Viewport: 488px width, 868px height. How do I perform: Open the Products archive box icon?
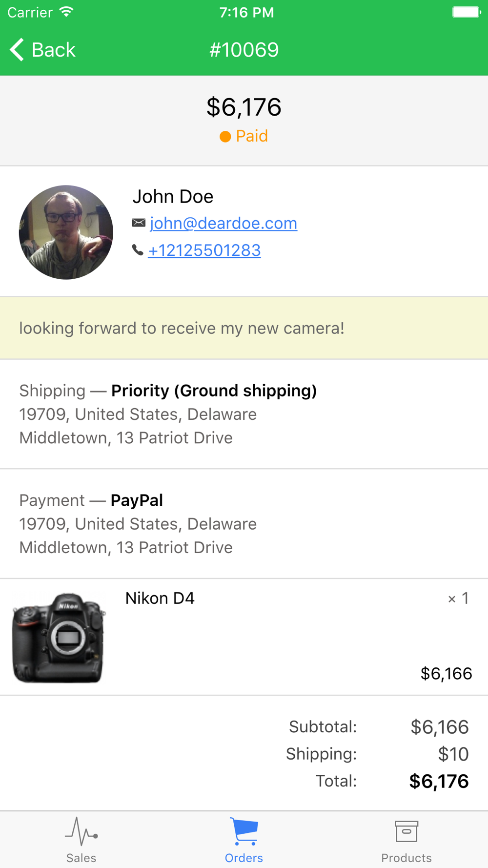pyautogui.click(x=407, y=831)
